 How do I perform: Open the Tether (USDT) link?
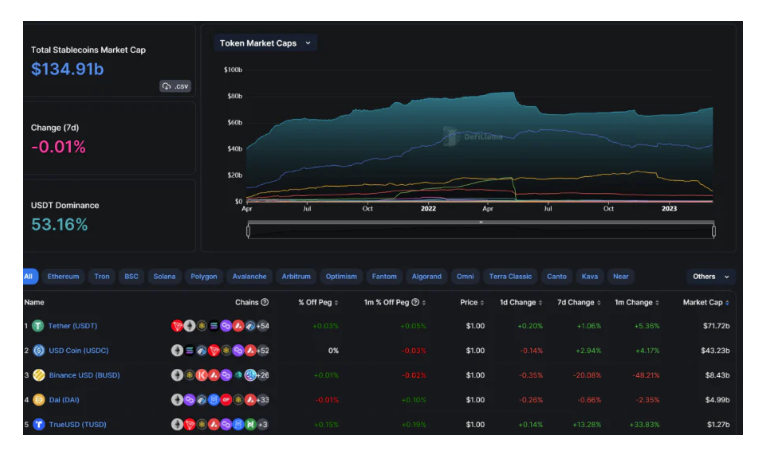pos(72,326)
